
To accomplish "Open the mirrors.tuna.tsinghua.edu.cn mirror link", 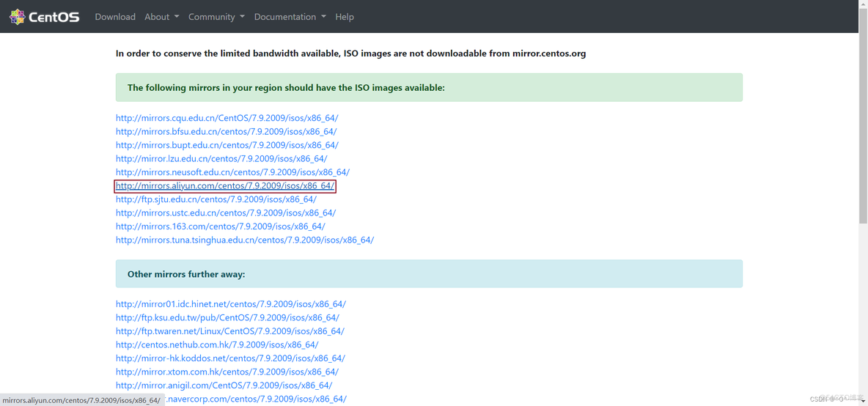I will pyautogui.click(x=245, y=240).
